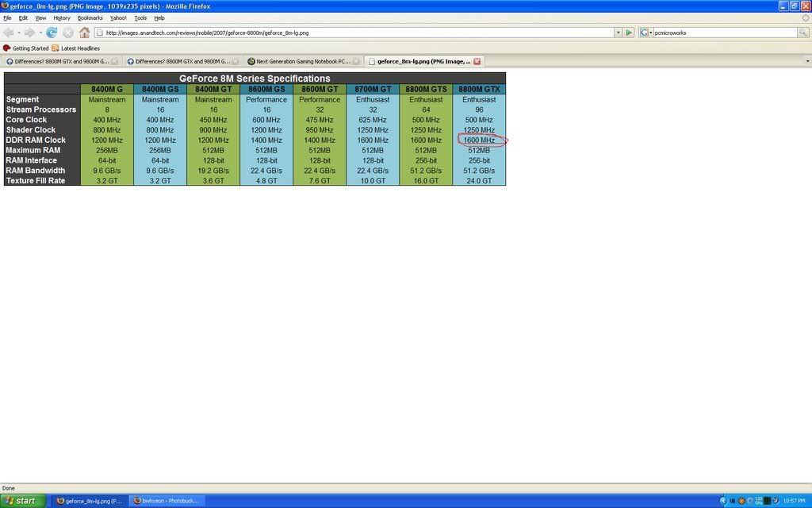Image resolution: width=812 pixels, height=508 pixels.
Task: Click the GeForce 8M Series Specifications title
Action: (255, 79)
